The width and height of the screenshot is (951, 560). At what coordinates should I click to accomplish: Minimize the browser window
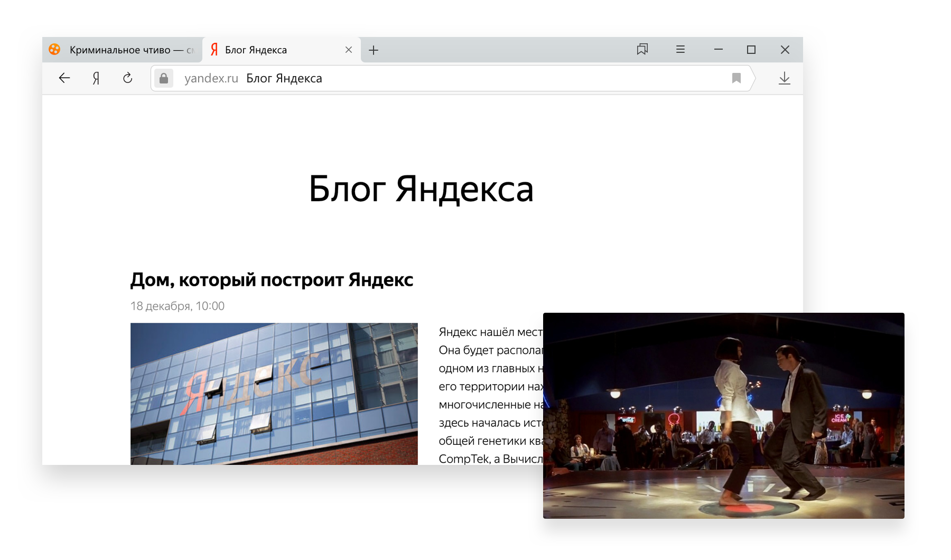719,50
